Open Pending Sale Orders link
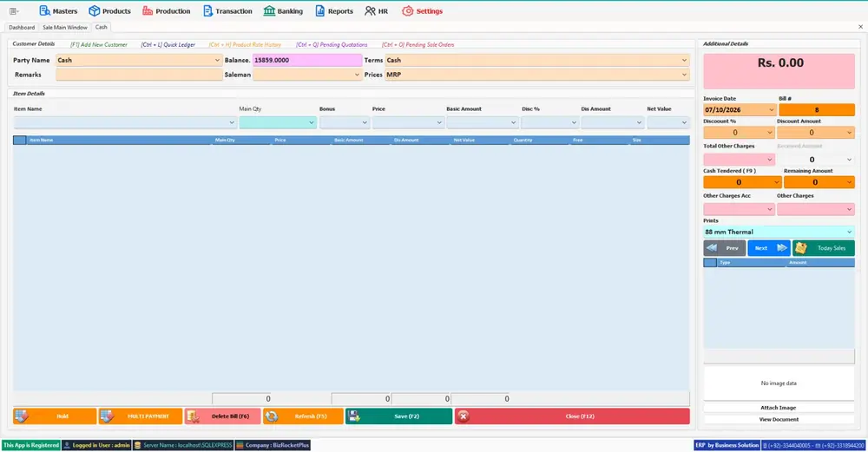This screenshot has height=452, width=868. (418, 45)
